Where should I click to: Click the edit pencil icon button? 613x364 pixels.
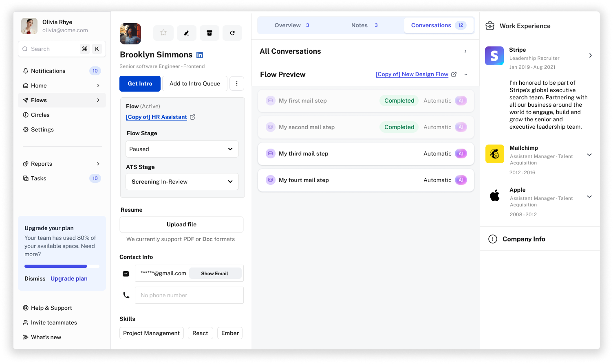click(187, 33)
